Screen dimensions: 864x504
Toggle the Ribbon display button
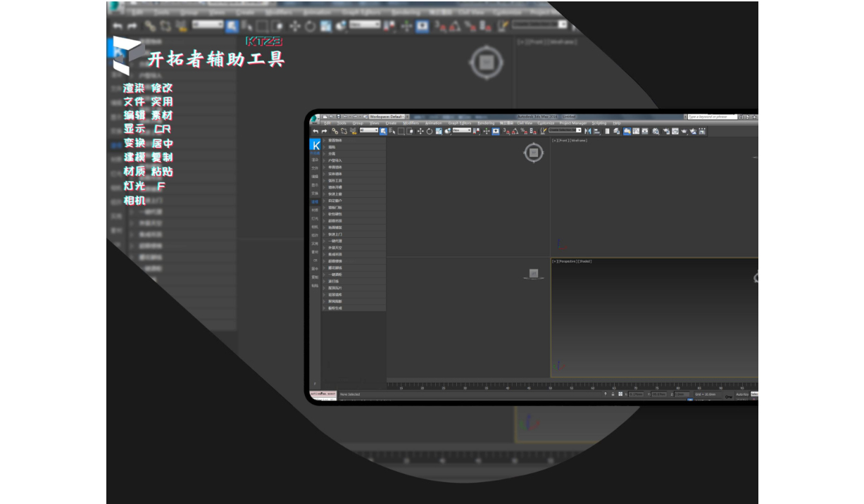tap(627, 131)
